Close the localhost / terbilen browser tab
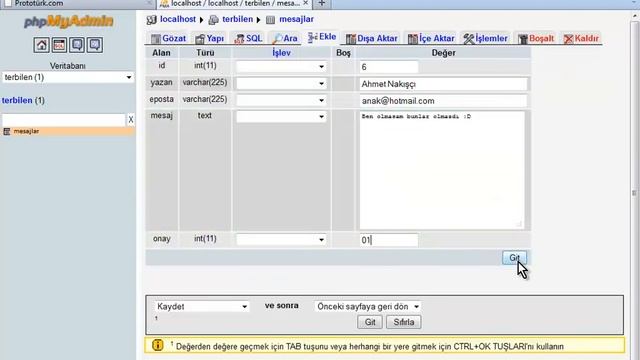The width and height of the screenshot is (640, 360). pos(305,3)
